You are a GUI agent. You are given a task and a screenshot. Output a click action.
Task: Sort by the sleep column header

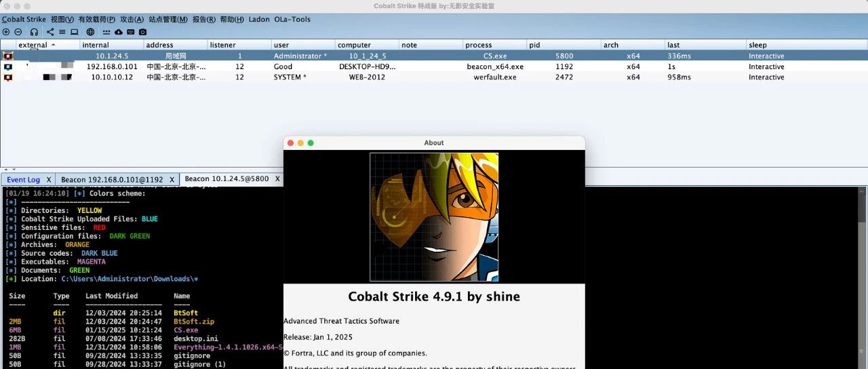(807, 45)
